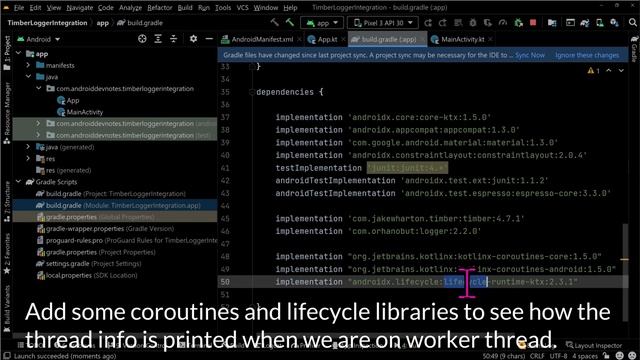Screen dimensions: 640x360
Task: Open the AVD Manager icon
Action: pyautogui.click(x=600, y=23)
